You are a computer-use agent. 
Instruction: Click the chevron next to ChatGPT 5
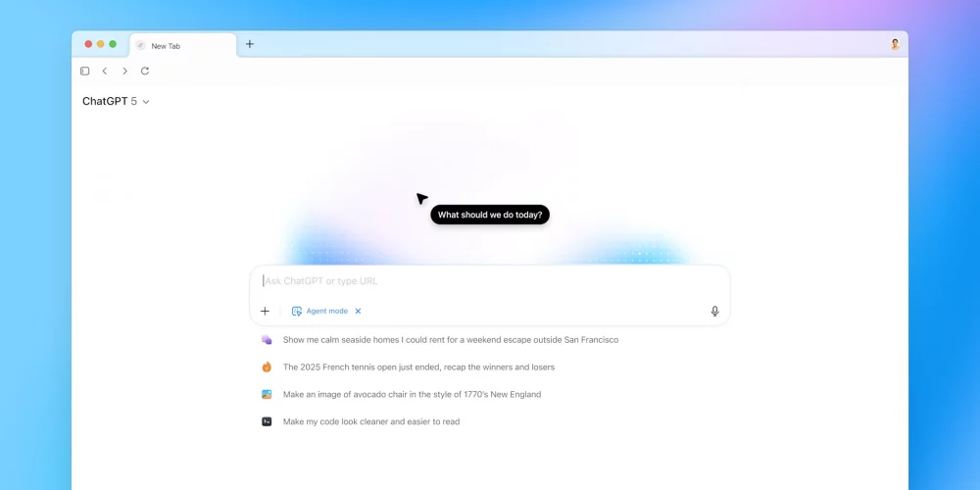pyautogui.click(x=146, y=102)
